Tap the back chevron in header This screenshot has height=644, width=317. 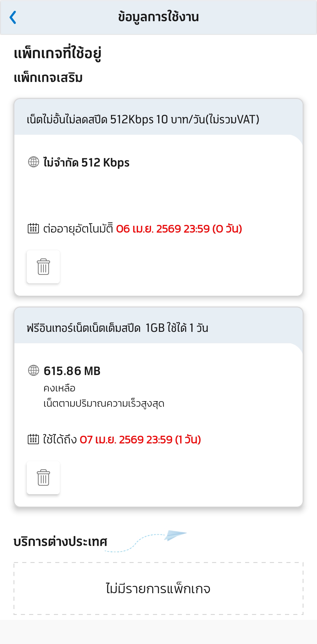(x=13, y=17)
